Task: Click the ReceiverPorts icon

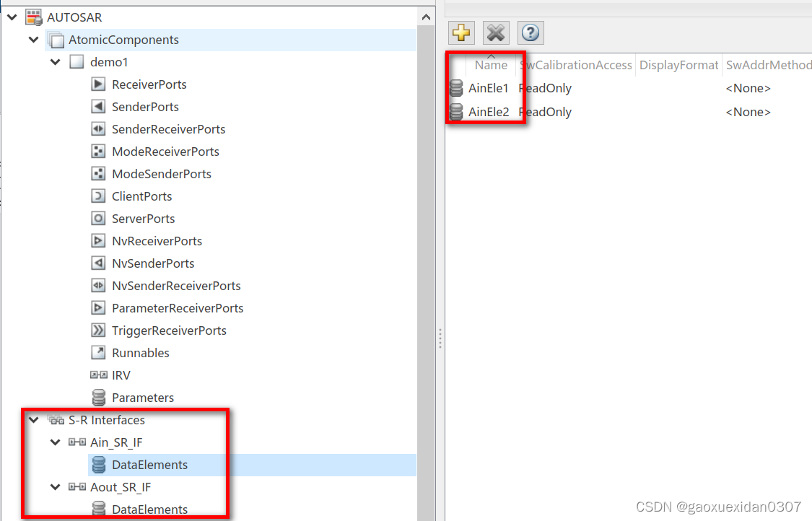Action: (x=98, y=84)
